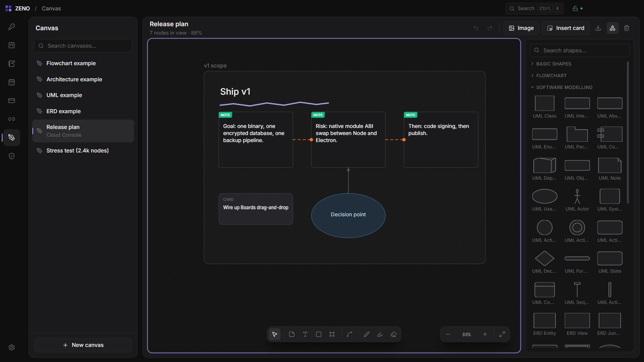Toggle the shapes panel button

[x=612, y=28]
